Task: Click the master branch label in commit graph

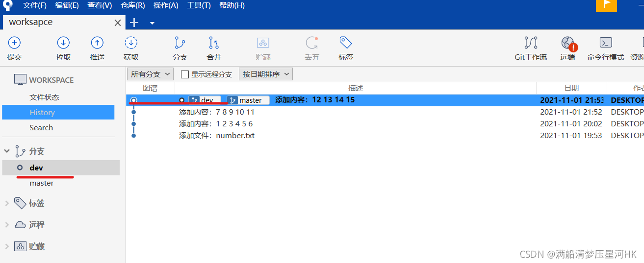Action: [248, 100]
